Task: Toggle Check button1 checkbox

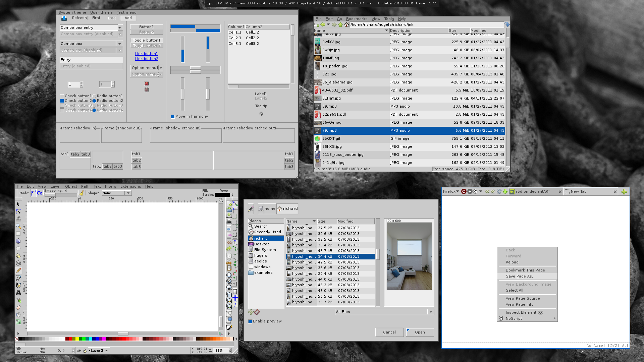Action: [x=62, y=96]
